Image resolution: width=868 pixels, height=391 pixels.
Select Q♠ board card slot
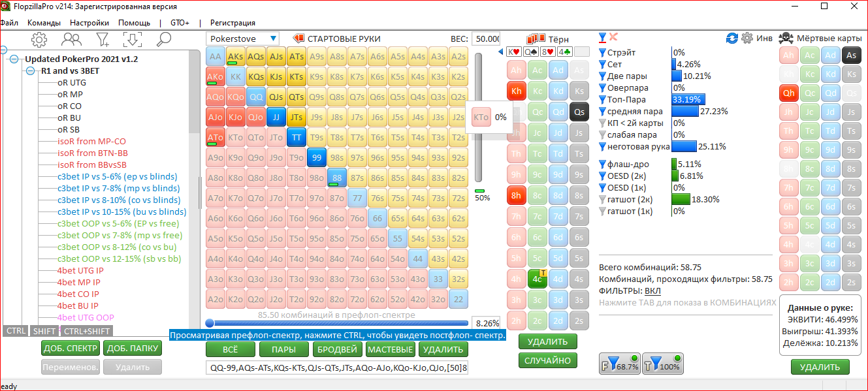click(x=531, y=52)
